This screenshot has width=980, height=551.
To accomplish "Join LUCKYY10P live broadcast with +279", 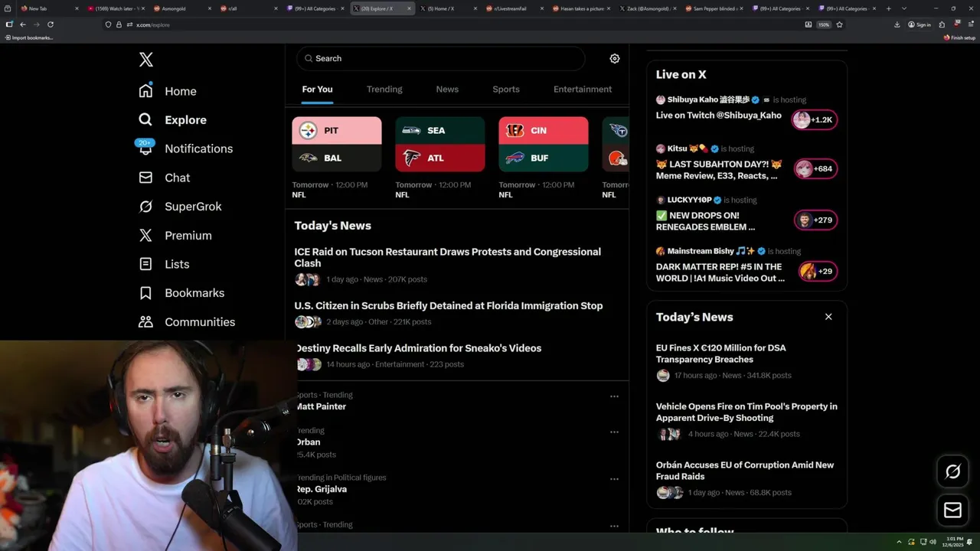I will pyautogui.click(x=815, y=220).
